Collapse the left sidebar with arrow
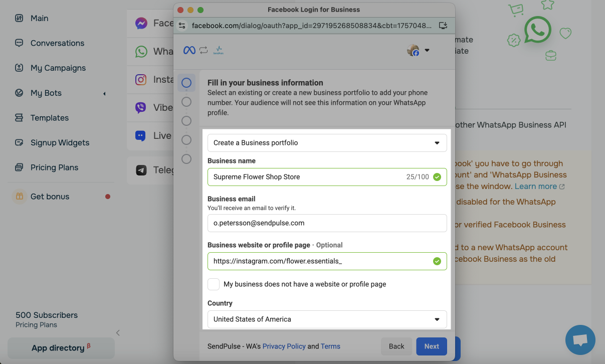The image size is (605, 364). point(118,332)
